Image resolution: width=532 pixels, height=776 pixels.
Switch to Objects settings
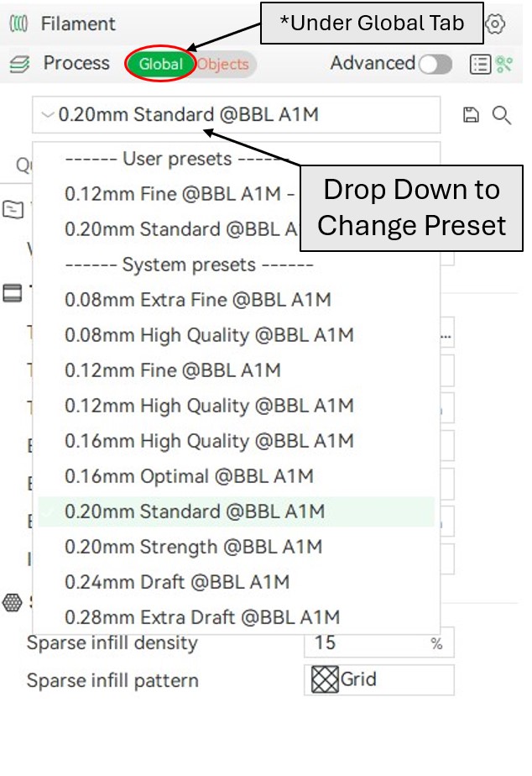click(223, 65)
